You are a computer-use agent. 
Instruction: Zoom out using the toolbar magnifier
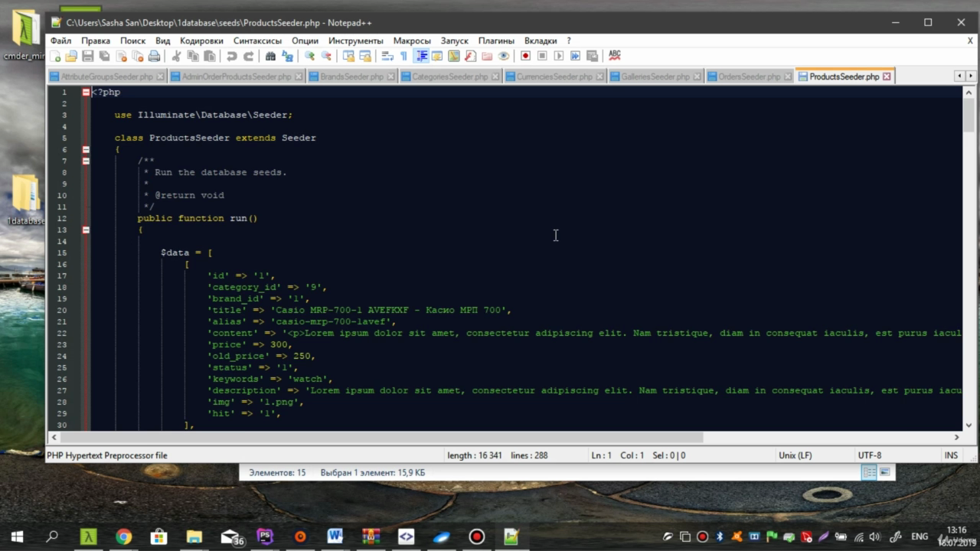[326, 56]
